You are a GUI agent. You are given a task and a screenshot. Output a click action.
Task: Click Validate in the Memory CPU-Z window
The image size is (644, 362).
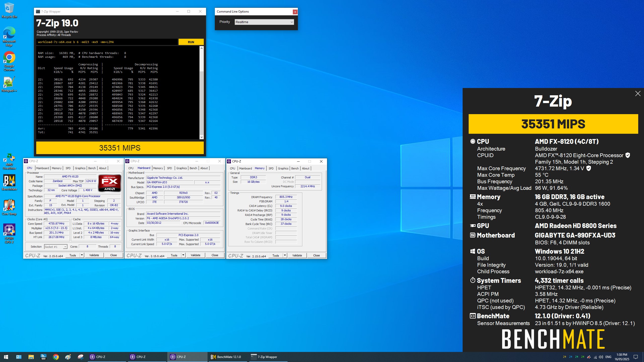[297, 255]
